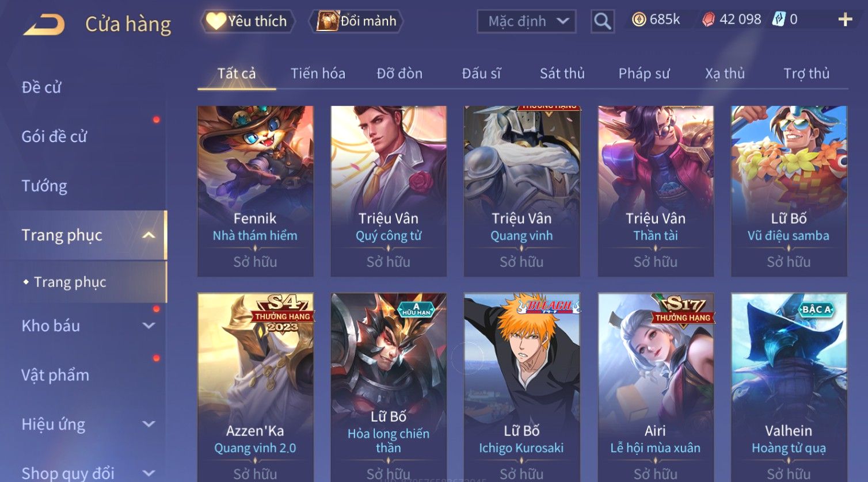Viewport: 868px width, 482px height.
Task: Switch to the Pháp sư tab
Action: tap(644, 74)
